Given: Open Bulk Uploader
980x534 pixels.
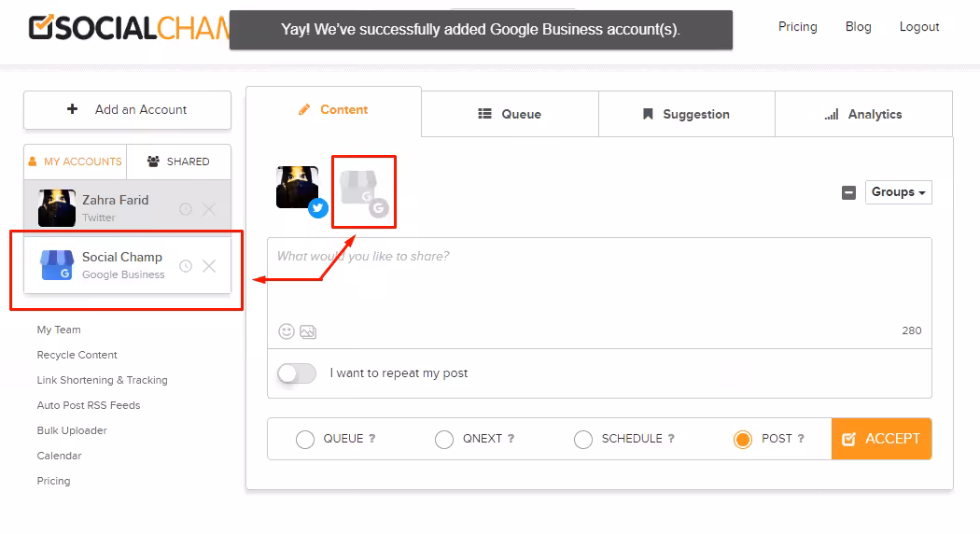Looking at the screenshot, I should pyautogui.click(x=72, y=430).
